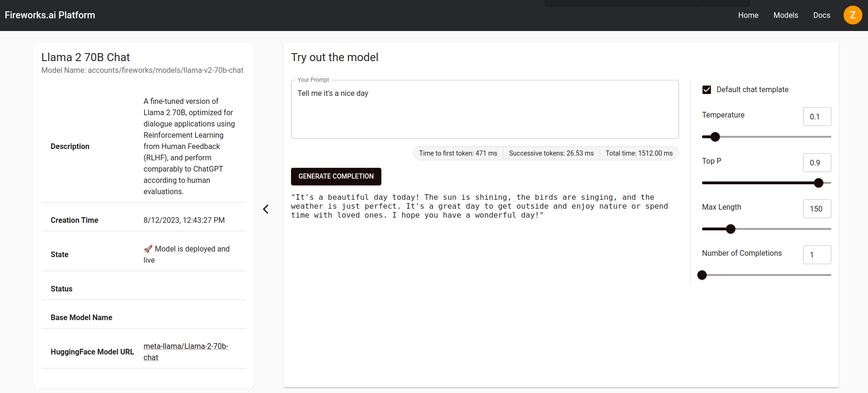Click the Generate Completion button
The image size is (868, 393).
click(x=336, y=176)
